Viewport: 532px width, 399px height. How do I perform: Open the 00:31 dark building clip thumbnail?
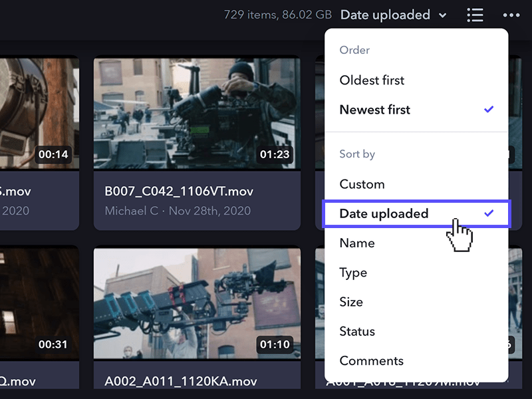(39, 303)
